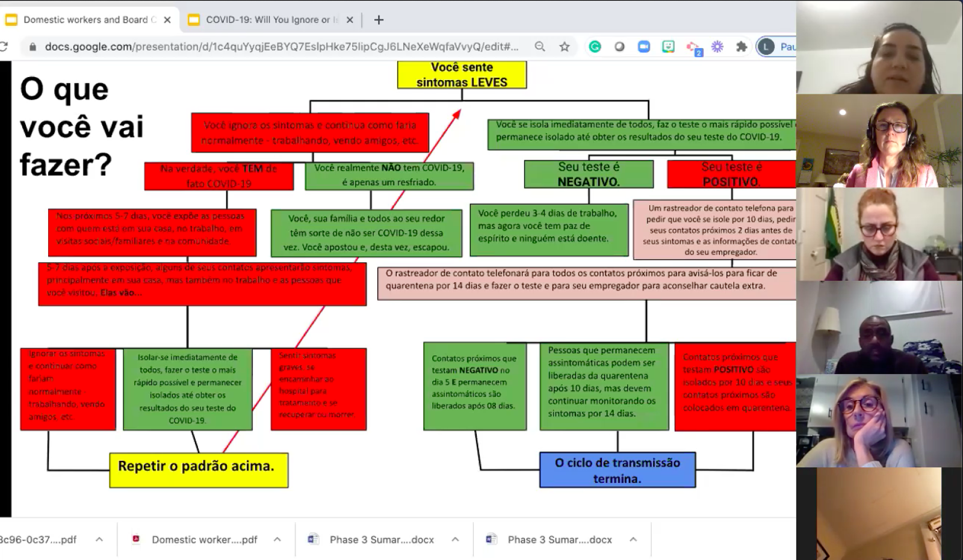Screen dimensions: 963x560
Task: Select the bottom ceiling-view video thumbnail
Action: pos(879,514)
